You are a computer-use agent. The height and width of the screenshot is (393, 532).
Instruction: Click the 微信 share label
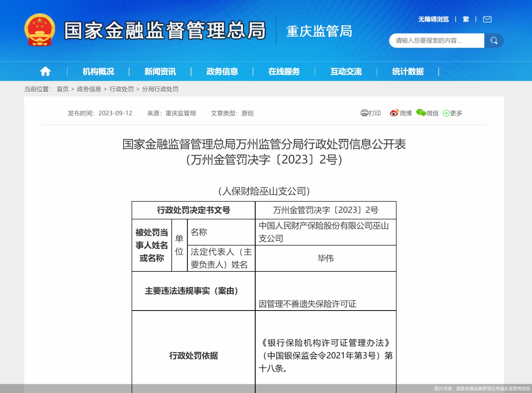click(x=433, y=113)
